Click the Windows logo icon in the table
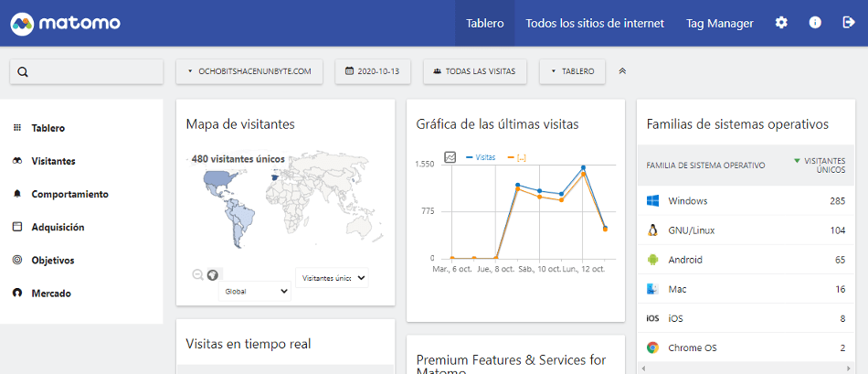 click(x=652, y=200)
